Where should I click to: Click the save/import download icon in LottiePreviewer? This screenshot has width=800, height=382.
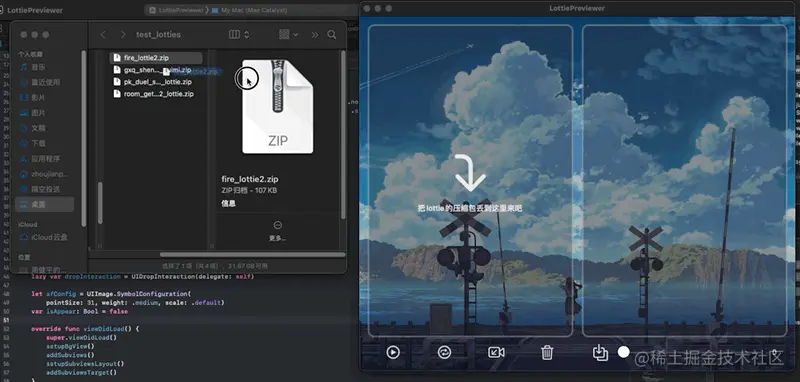[x=600, y=353]
